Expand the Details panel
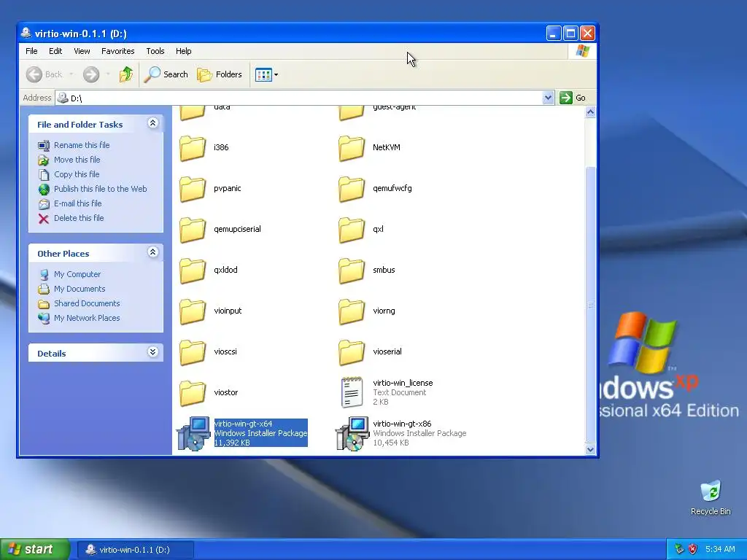The width and height of the screenshot is (747, 560). (153, 352)
